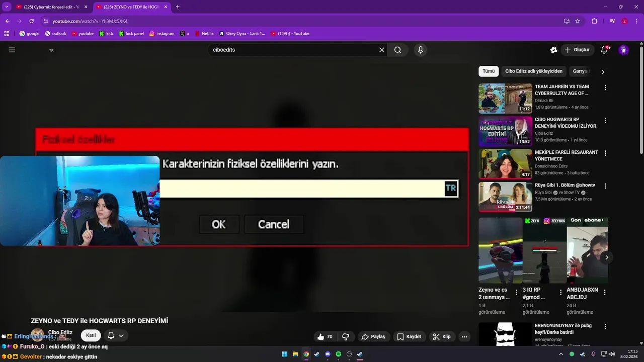The image size is (644, 362).
Task: Open Discord from taskbar
Action: pos(328,354)
